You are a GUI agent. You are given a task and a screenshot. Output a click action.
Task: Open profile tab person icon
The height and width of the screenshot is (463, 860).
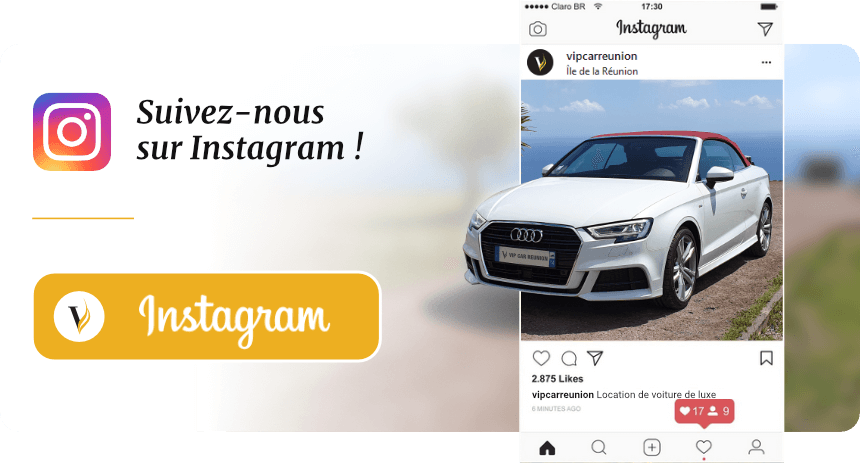pyautogui.click(x=756, y=447)
